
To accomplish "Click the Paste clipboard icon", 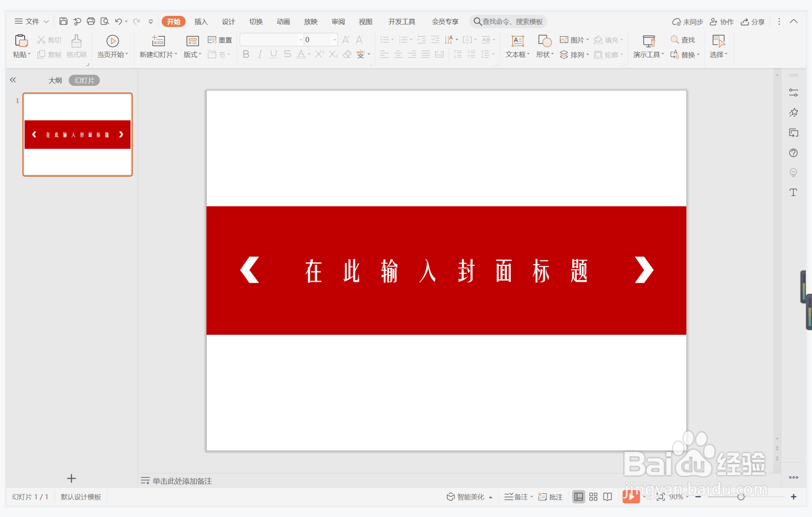I will point(21,41).
